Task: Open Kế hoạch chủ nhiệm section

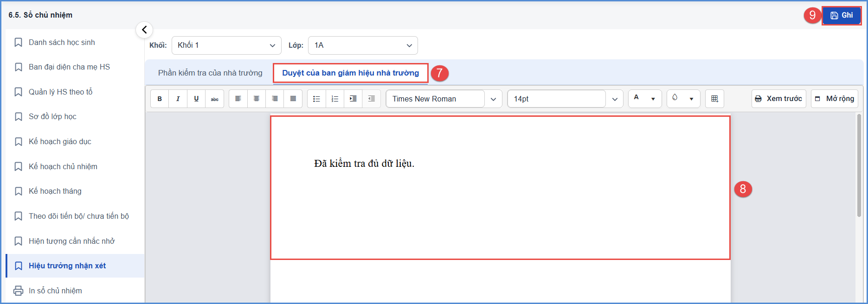Action: [75, 166]
